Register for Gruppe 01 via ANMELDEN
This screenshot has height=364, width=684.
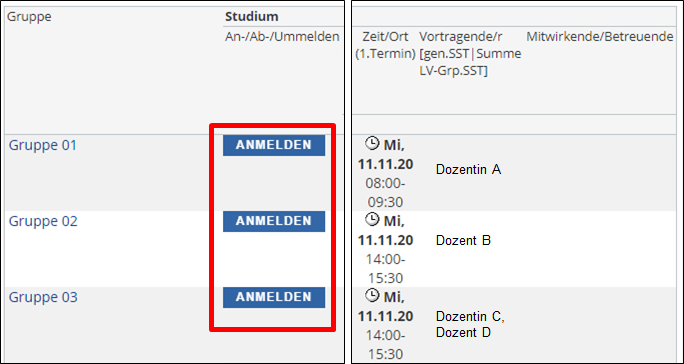274,145
